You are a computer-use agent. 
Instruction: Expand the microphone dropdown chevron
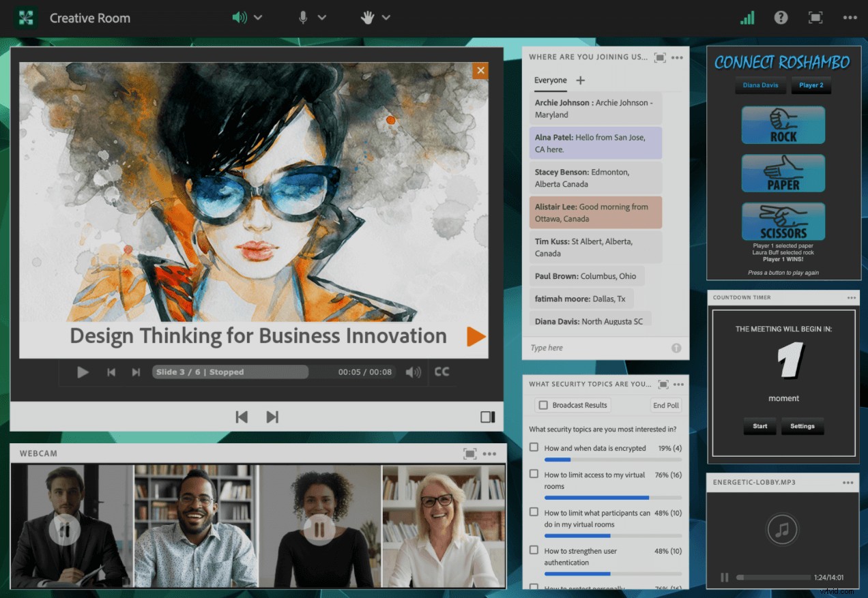(322, 17)
